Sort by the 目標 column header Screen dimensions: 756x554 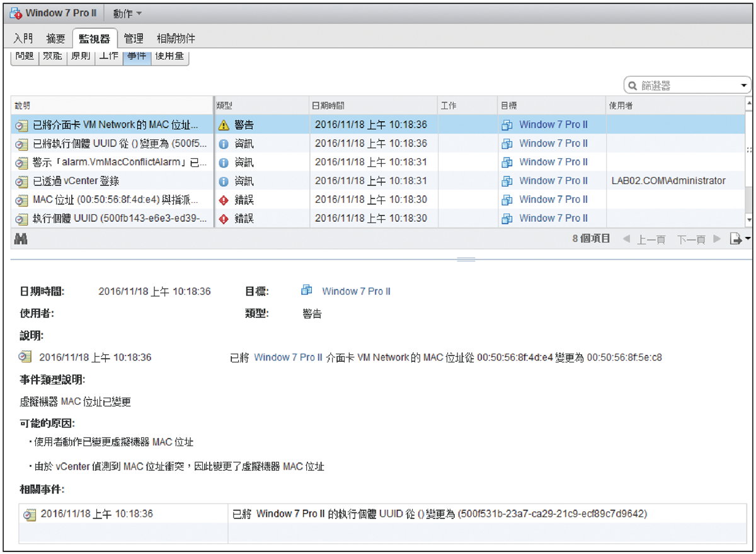click(x=551, y=105)
